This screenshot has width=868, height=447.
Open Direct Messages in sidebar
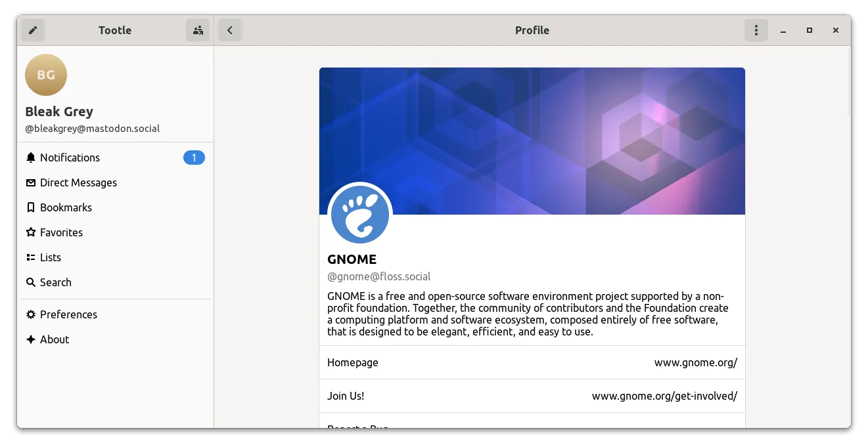point(116,182)
